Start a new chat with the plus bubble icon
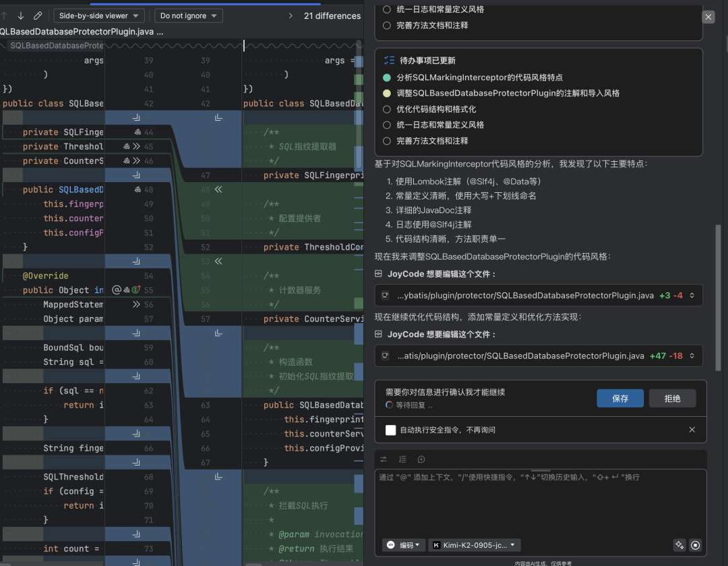Viewport: 728px width, 566px height. click(x=421, y=459)
